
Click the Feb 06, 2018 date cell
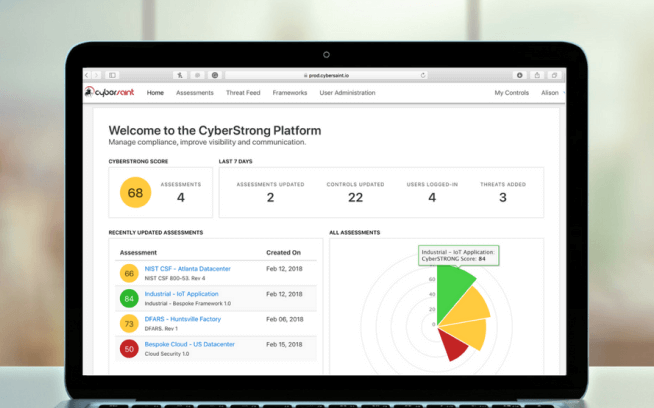coord(284,319)
